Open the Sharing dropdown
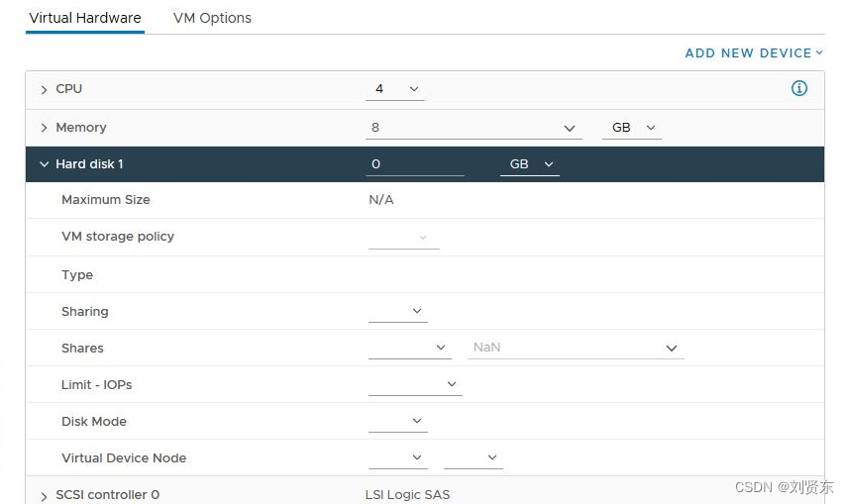 pyautogui.click(x=398, y=311)
